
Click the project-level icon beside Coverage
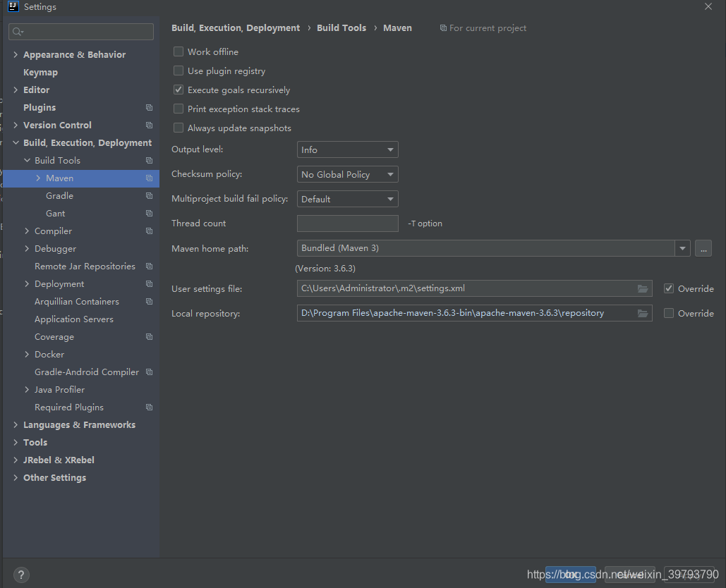pos(149,337)
